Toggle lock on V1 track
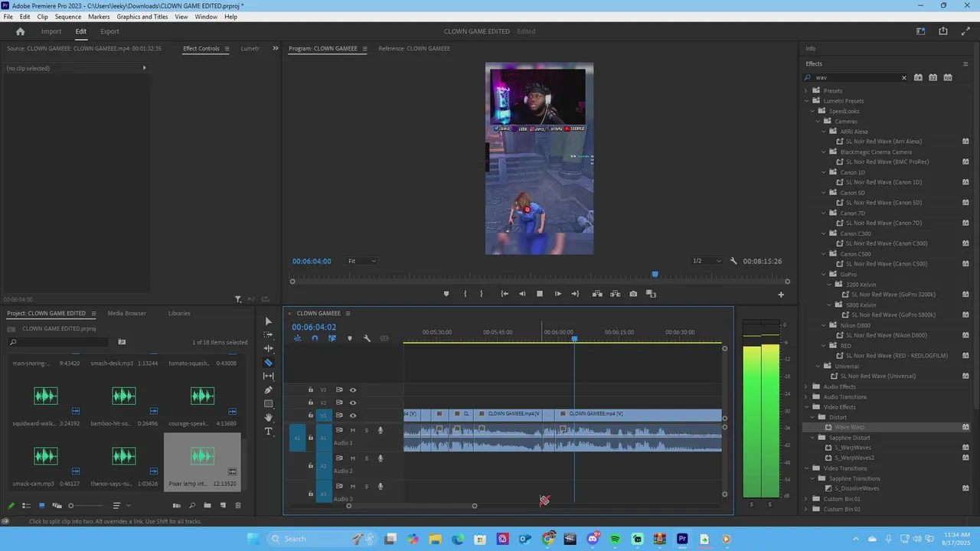Image resolution: width=980 pixels, height=551 pixels. click(x=310, y=416)
